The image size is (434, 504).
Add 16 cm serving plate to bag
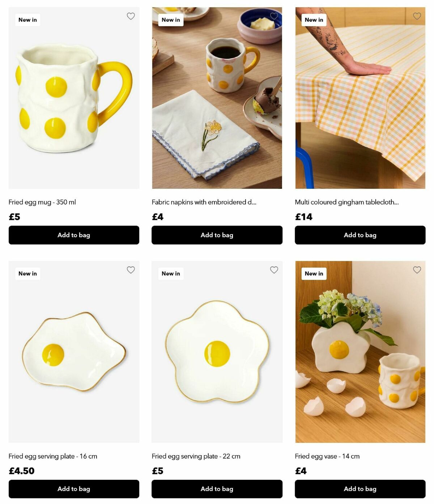pyautogui.click(x=74, y=489)
